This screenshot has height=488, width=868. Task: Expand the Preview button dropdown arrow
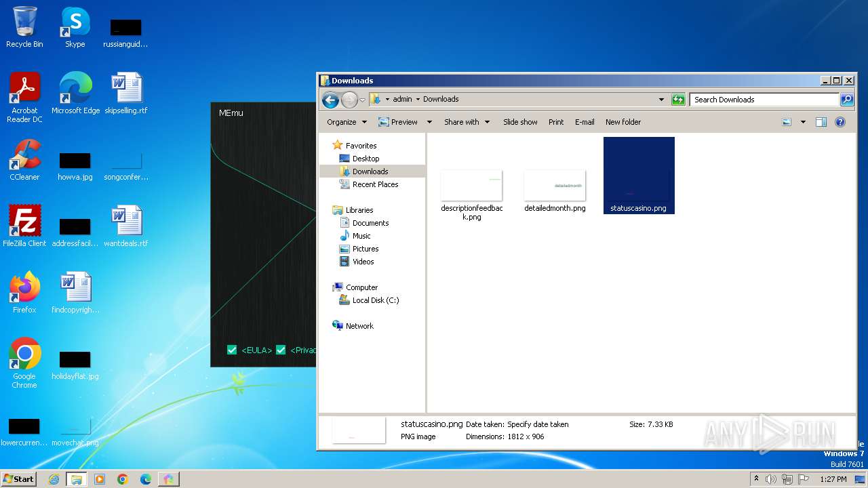tap(429, 122)
